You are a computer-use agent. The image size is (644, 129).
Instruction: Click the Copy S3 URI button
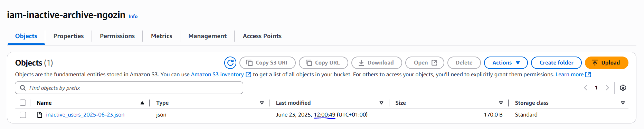267,63
